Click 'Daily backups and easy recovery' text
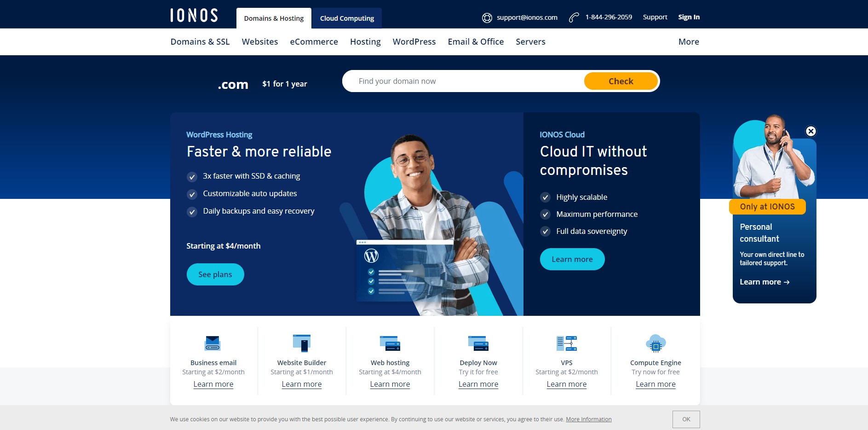The image size is (868, 430). pos(259,211)
